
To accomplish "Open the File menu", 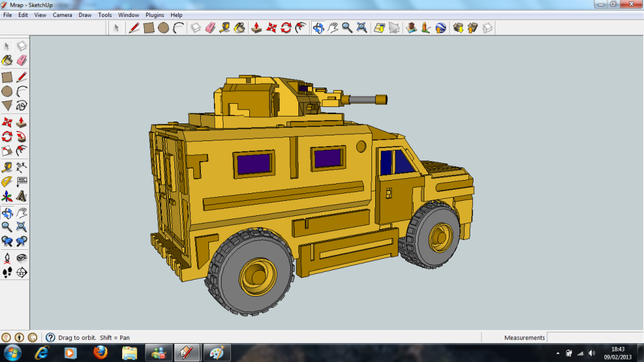I will 8,14.
